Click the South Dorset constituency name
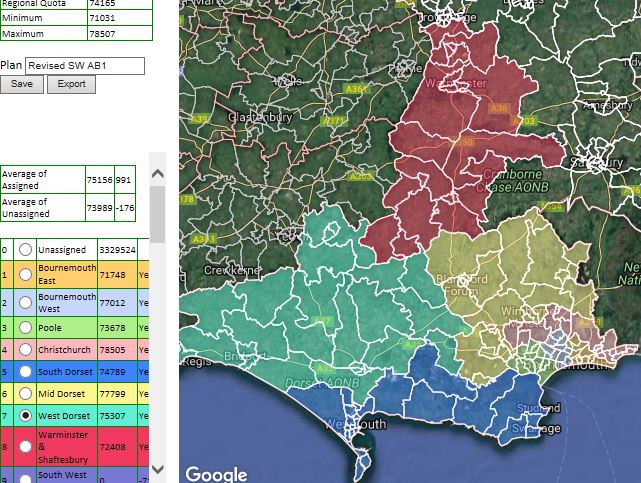The height and width of the screenshot is (483, 641). (65, 372)
